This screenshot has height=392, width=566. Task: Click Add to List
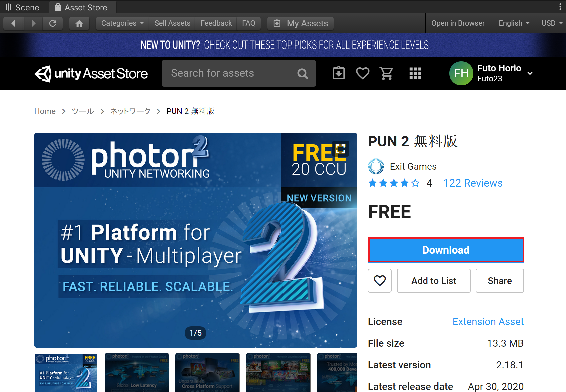[434, 281]
